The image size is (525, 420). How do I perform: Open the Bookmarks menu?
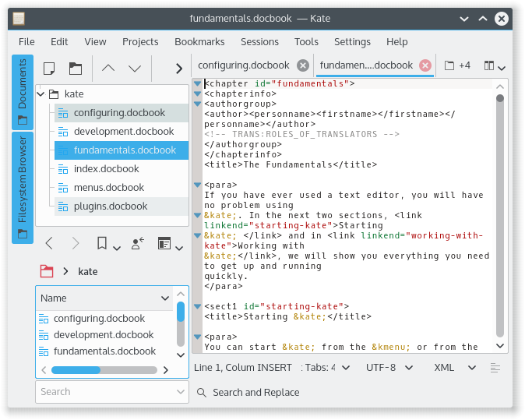[199, 41]
